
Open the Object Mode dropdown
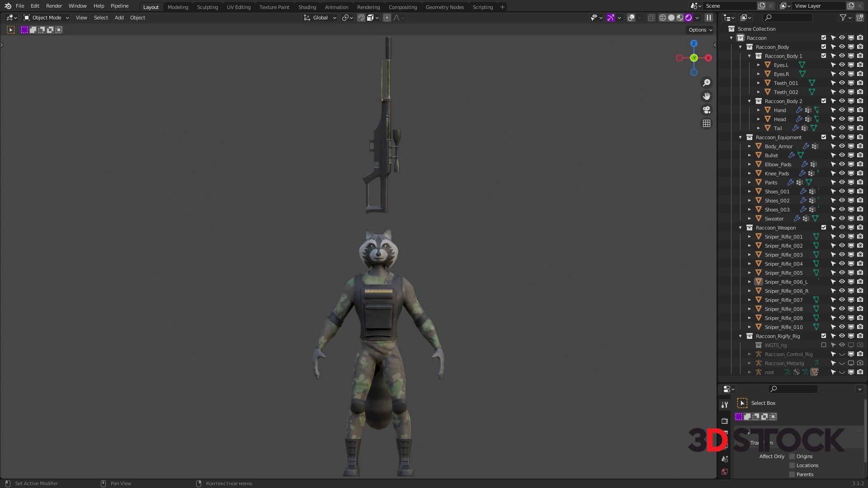pos(46,18)
